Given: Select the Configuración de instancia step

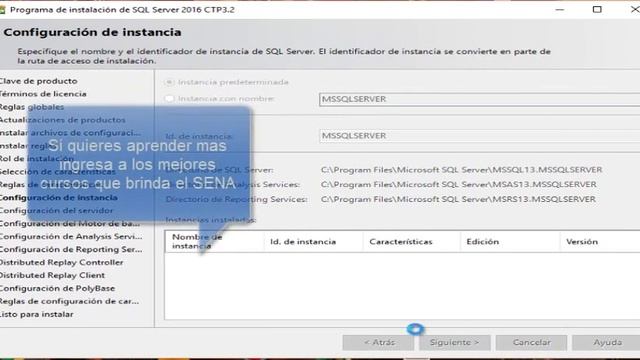Looking at the screenshot, I should tap(59, 198).
